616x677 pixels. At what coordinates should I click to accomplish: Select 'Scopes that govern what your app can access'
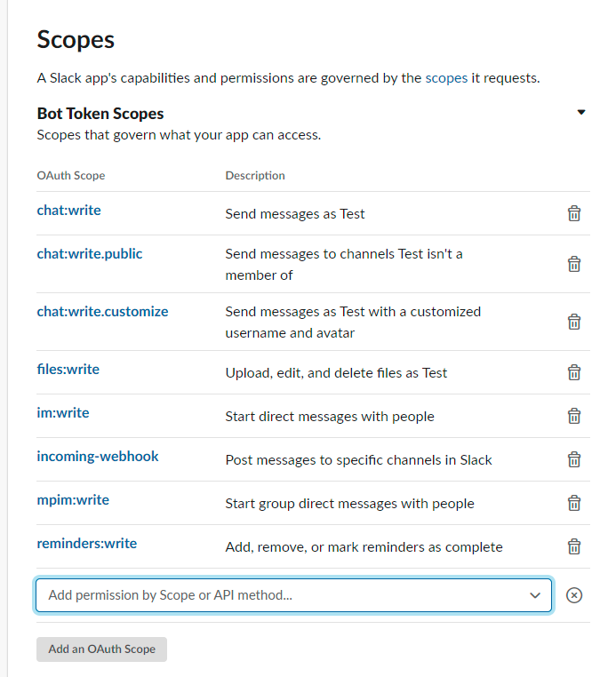click(x=179, y=135)
